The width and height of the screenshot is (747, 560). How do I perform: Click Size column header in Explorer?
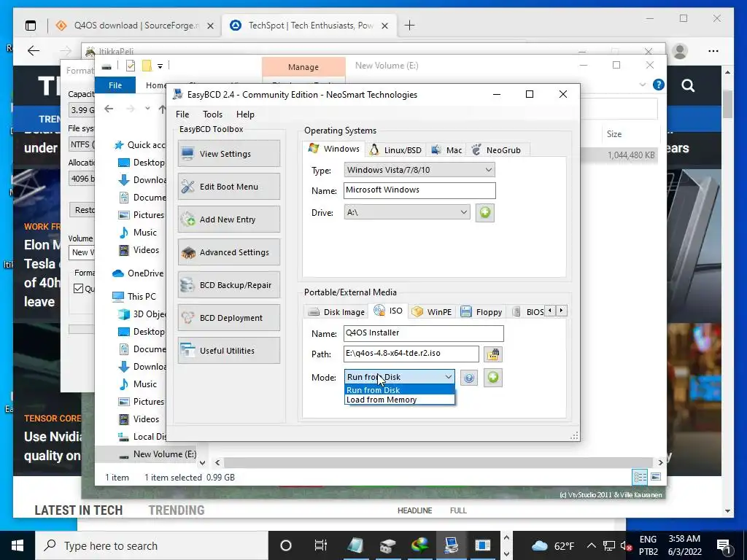[630, 134]
